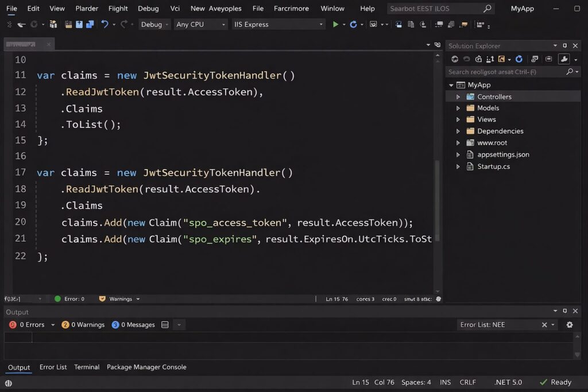Toggle the 0 Messages filter
The width and height of the screenshot is (588, 392).
coord(134,325)
